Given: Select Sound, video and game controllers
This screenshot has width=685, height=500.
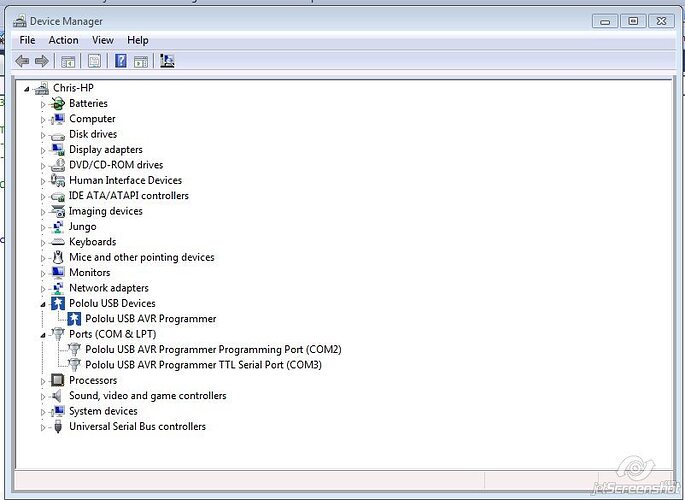Looking at the screenshot, I should 147,396.
